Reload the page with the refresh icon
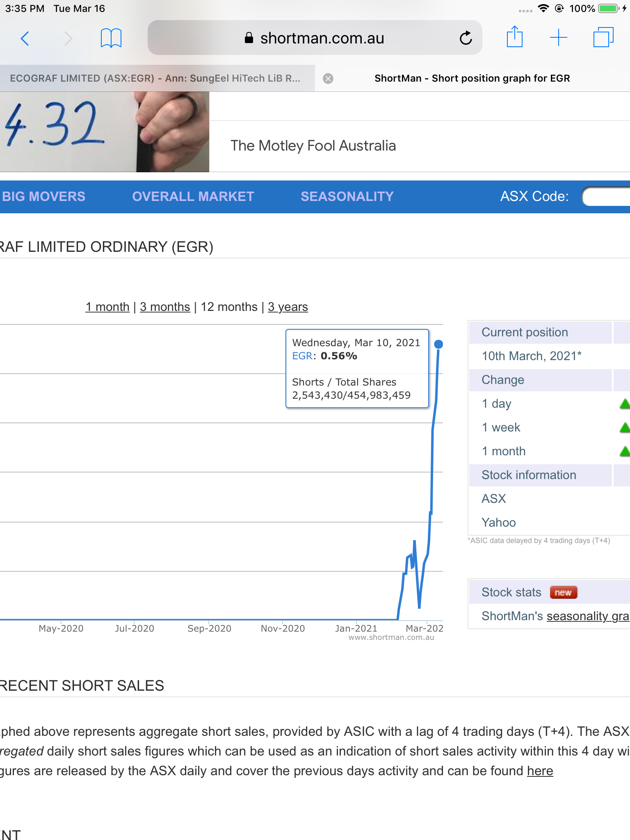630x840 pixels. click(x=466, y=38)
